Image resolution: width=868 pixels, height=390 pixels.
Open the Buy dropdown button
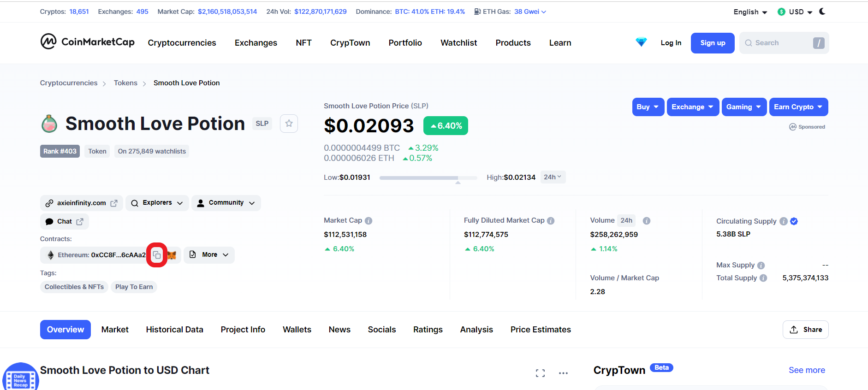click(x=648, y=107)
